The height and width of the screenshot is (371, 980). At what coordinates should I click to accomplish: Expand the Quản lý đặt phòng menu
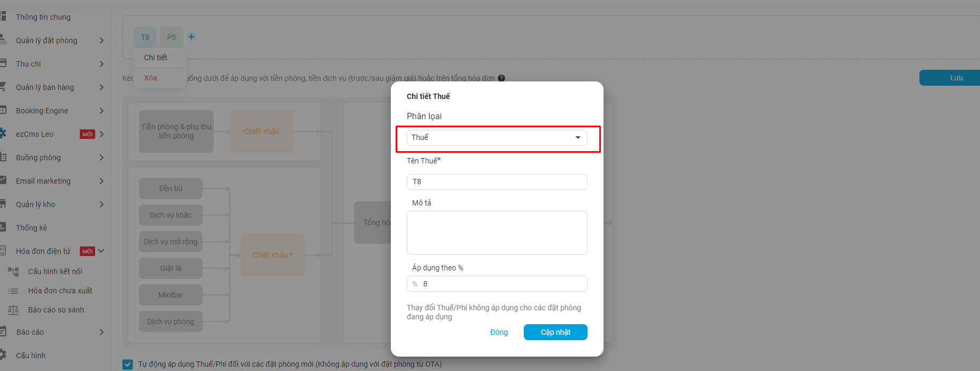(x=101, y=40)
